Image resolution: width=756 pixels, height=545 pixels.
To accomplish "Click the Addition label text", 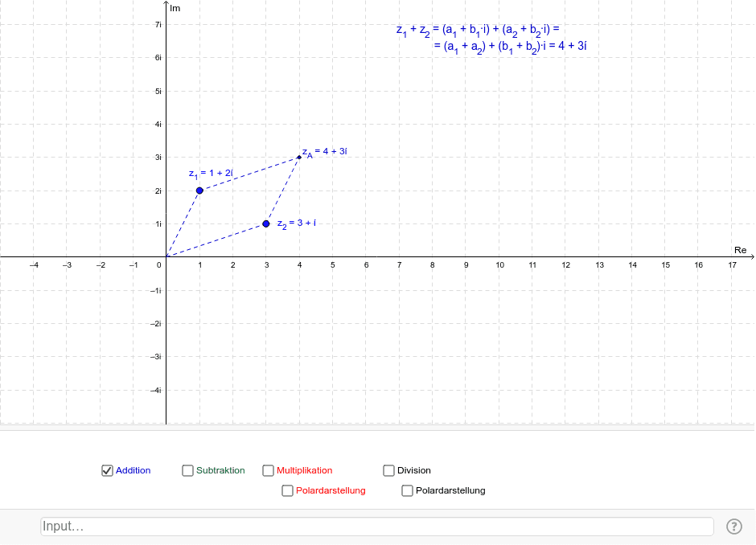I will [133, 470].
